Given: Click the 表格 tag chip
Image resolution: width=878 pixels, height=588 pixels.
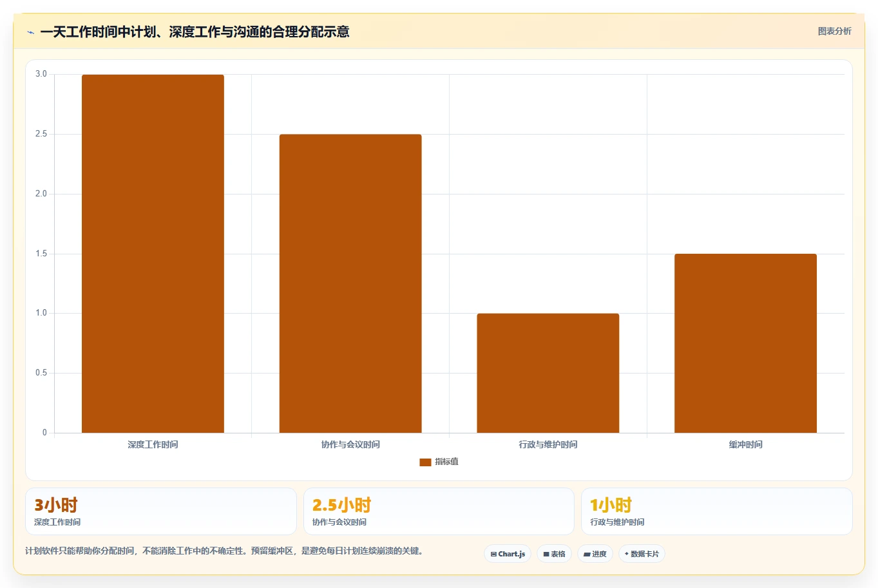Looking at the screenshot, I should [554, 554].
